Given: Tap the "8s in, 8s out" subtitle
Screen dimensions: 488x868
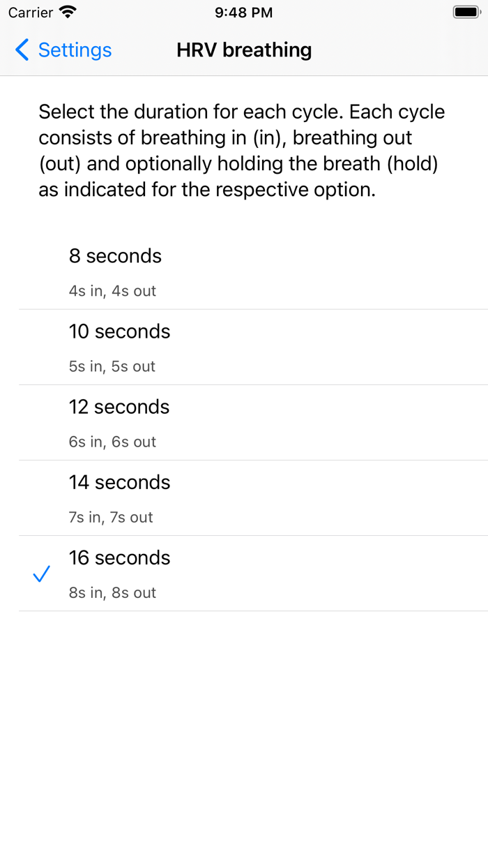Looking at the screenshot, I should (112, 592).
